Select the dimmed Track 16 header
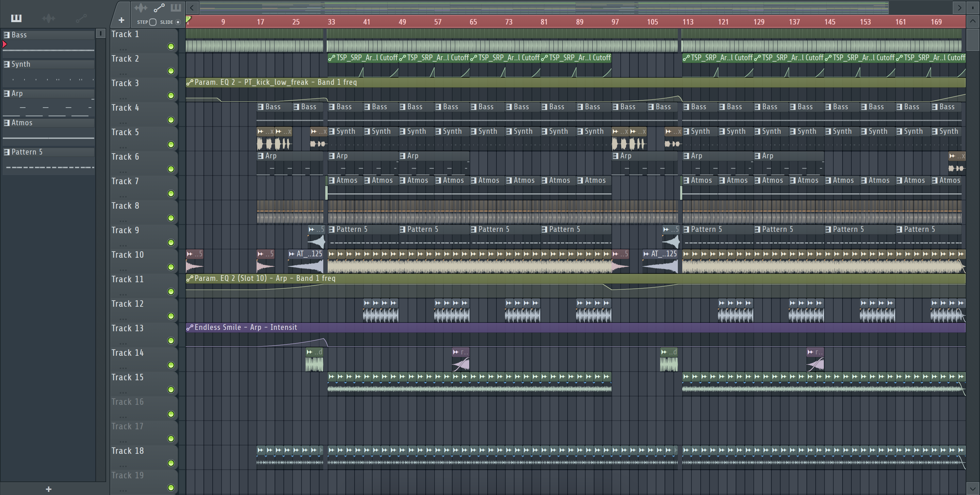 click(x=144, y=408)
